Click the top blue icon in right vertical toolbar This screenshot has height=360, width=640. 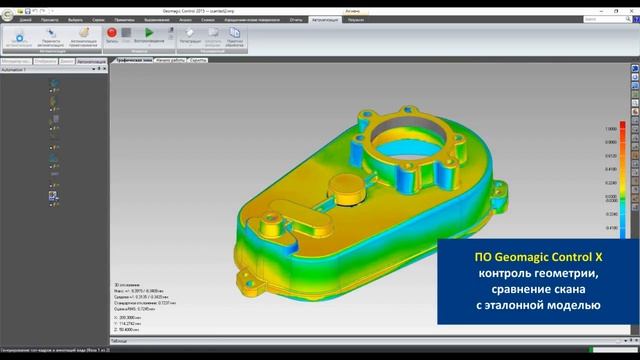(x=635, y=68)
